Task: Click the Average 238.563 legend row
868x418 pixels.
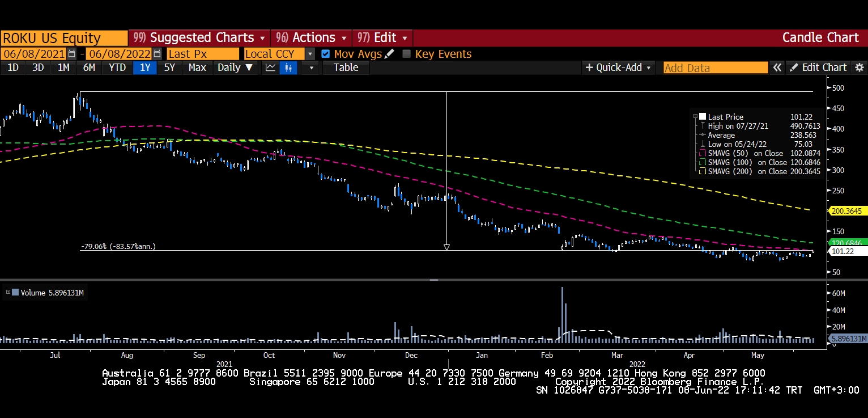Action: 760,135
